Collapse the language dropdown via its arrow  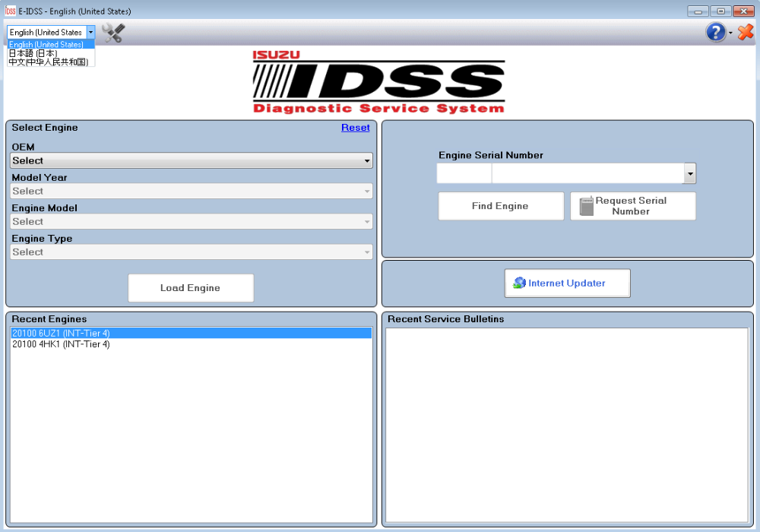pyautogui.click(x=90, y=32)
